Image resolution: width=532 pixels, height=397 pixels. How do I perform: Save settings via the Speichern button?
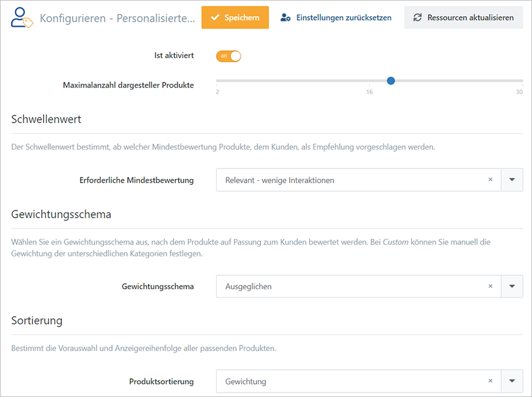coord(235,18)
